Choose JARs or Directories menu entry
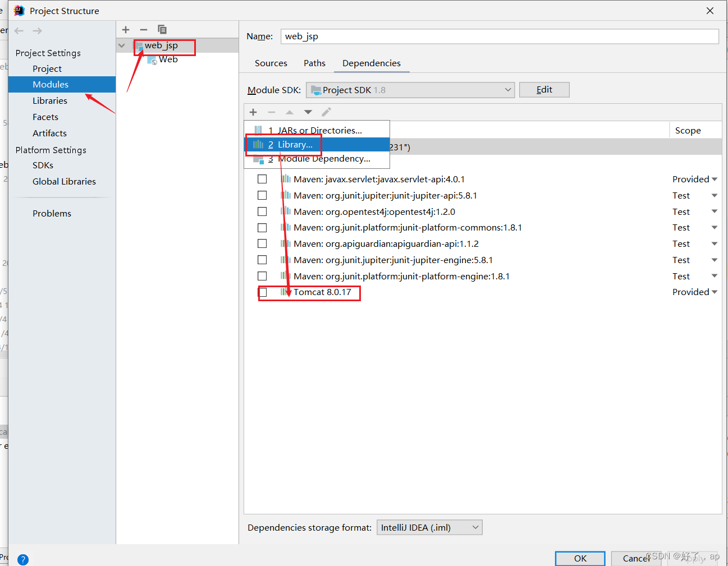The image size is (728, 566). click(x=317, y=130)
